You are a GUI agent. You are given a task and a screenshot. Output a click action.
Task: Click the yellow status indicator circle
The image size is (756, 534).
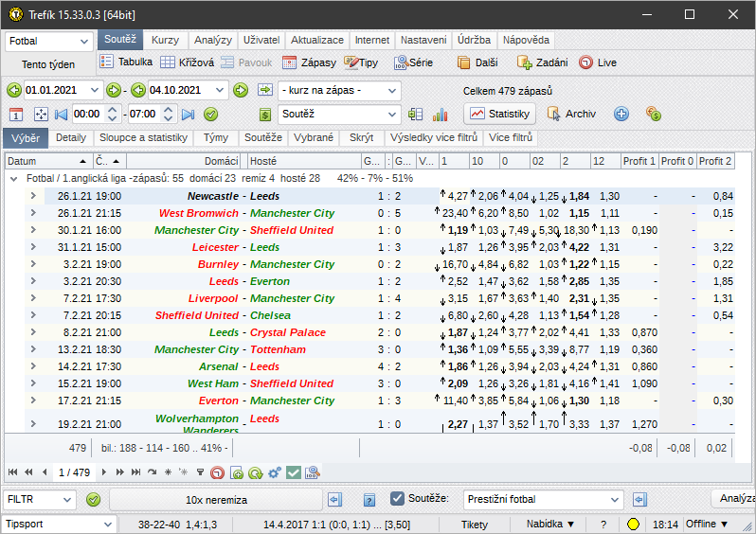pos(633,524)
